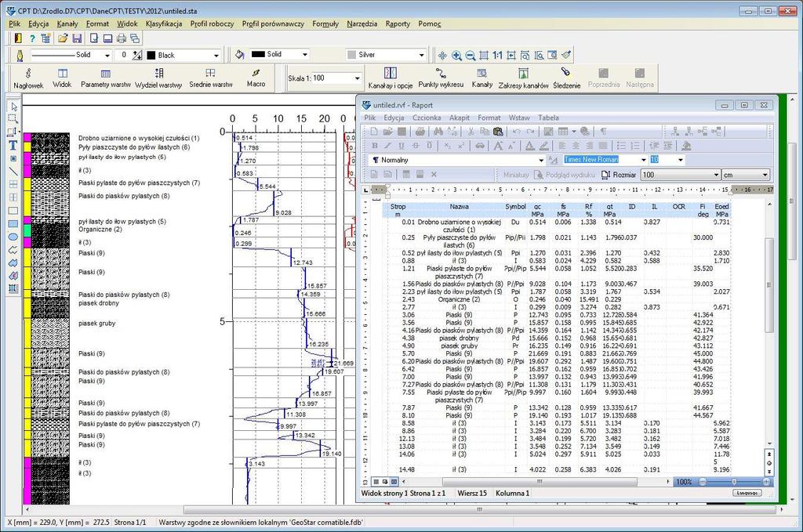Select the diagonal line drawing tool

point(13,172)
